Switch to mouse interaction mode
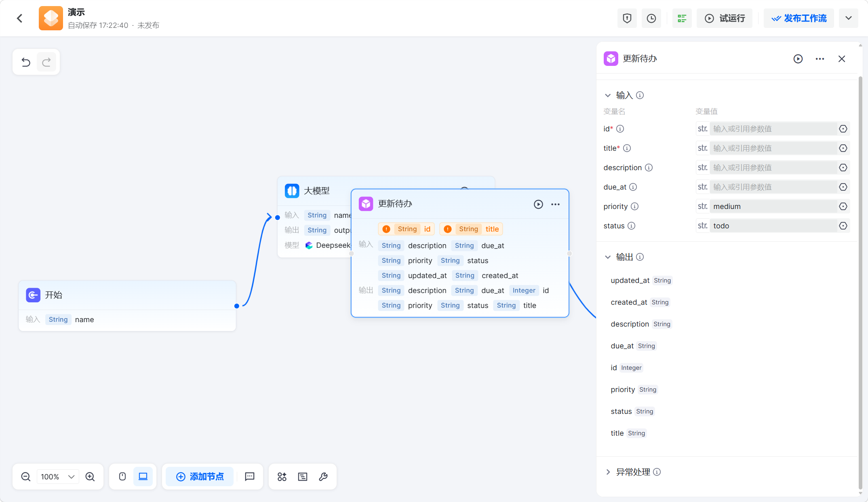This screenshot has height=502, width=868. [122, 477]
